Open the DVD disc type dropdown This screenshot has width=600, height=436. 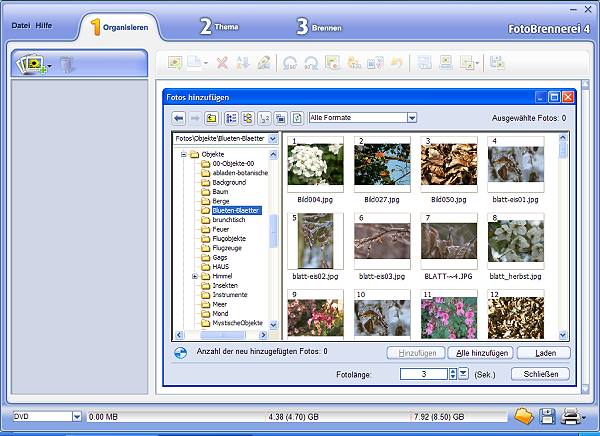tap(75, 416)
